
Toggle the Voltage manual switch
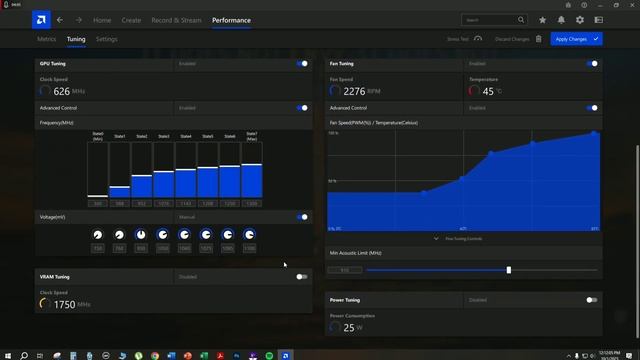(x=302, y=217)
